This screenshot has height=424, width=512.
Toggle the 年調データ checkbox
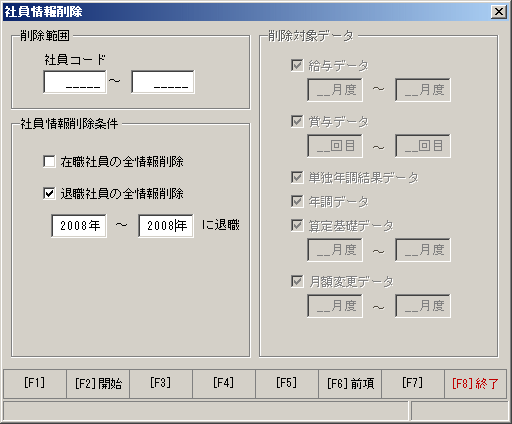pos(297,201)
